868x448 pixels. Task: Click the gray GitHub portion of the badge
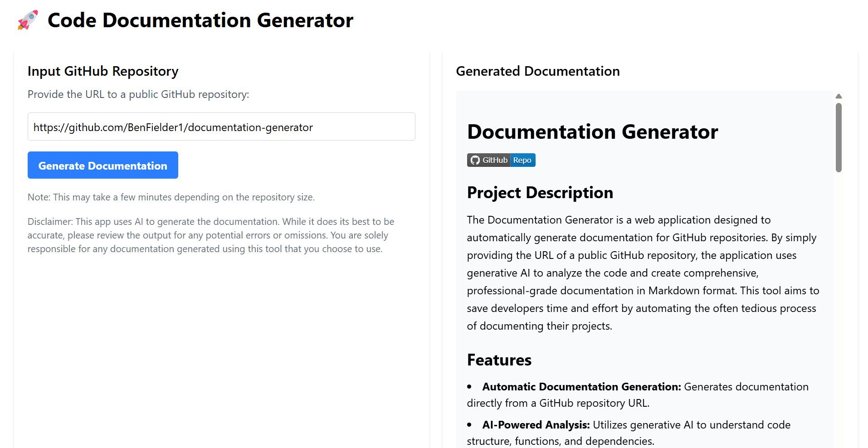(x=494, y=160)
